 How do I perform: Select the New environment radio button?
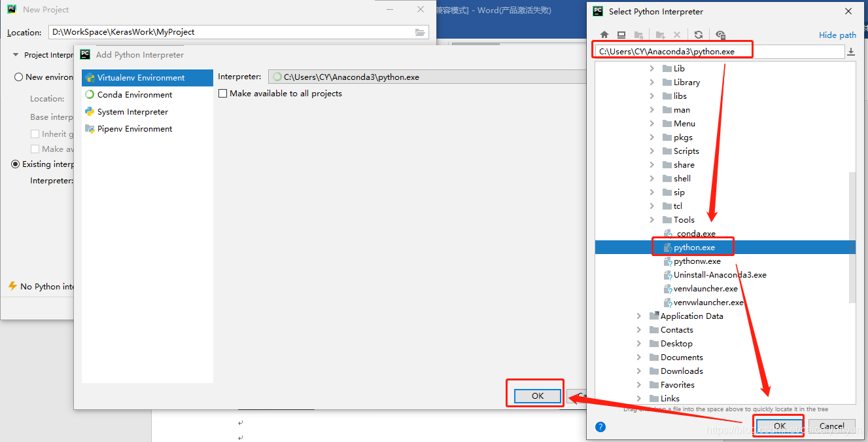point(18,77)
